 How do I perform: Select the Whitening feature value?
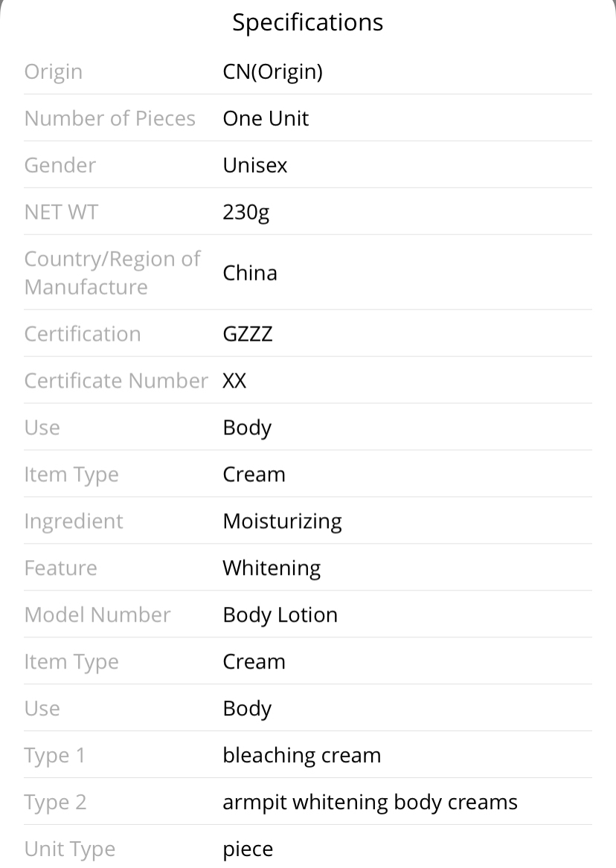coord(272,568)
